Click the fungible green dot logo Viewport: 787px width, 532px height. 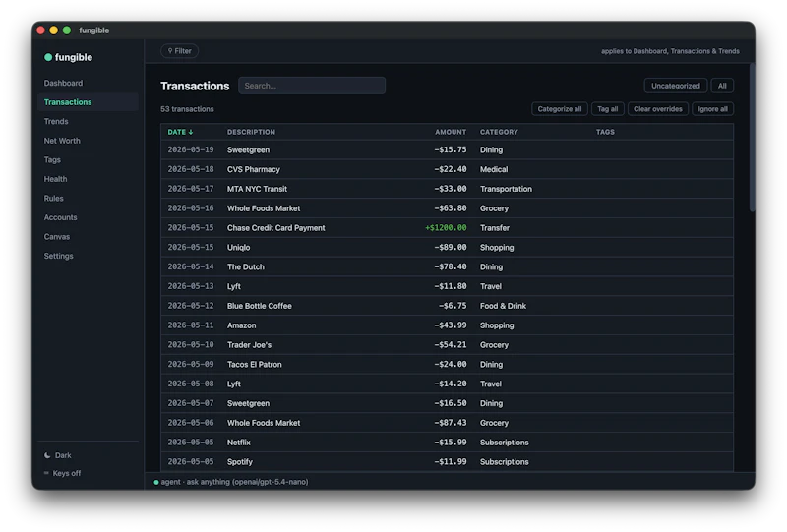[48, 57]
